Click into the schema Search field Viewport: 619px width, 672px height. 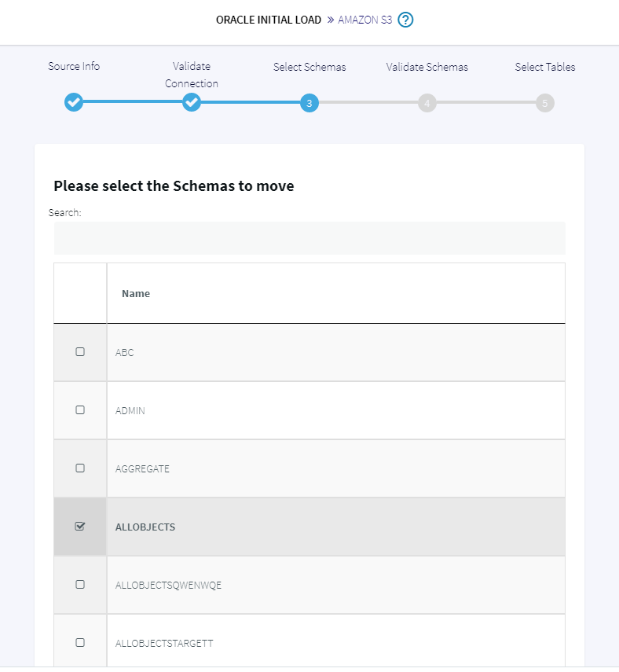click(x=309, y=238)
